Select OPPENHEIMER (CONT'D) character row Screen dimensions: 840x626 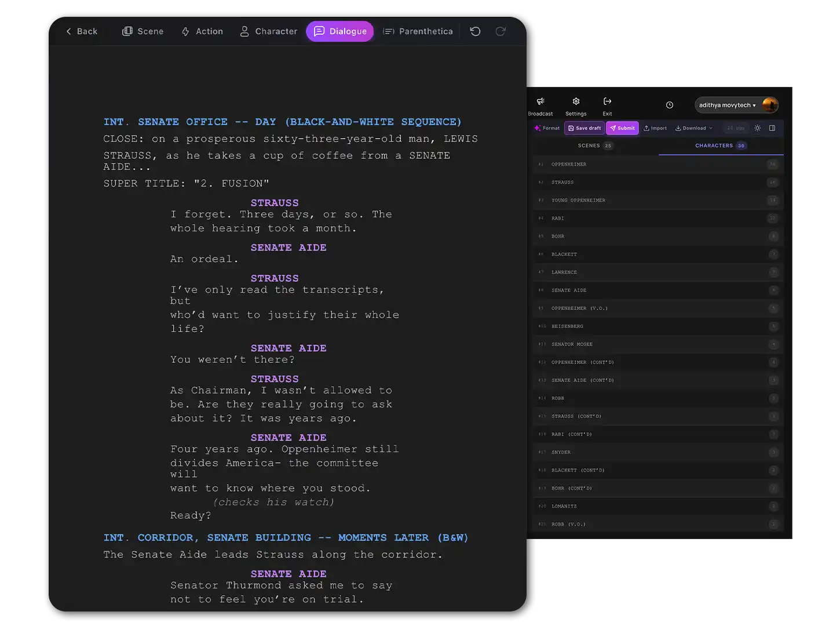(658, 362)
